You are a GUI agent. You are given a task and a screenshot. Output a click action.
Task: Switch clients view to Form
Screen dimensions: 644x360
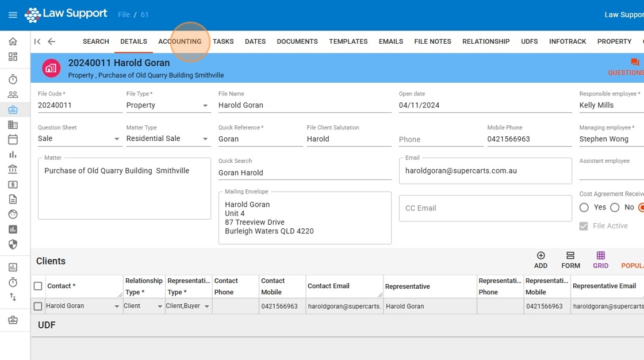coord(570,260)
